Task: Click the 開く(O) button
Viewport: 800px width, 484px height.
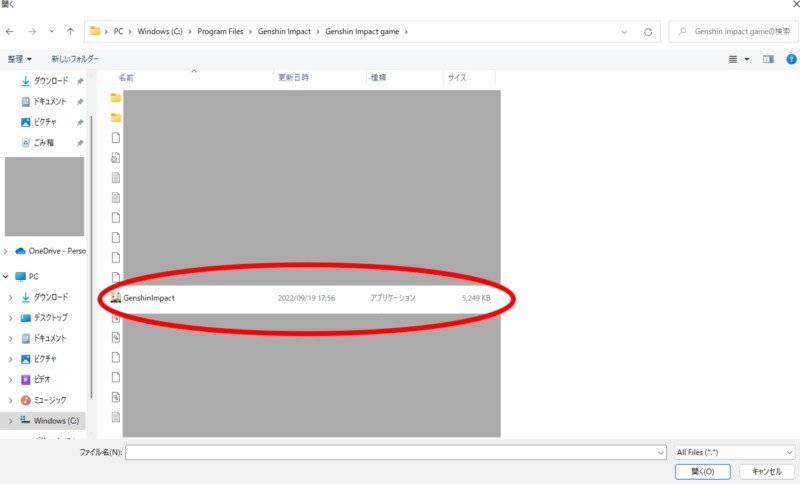Action: (x=703, y=472)
